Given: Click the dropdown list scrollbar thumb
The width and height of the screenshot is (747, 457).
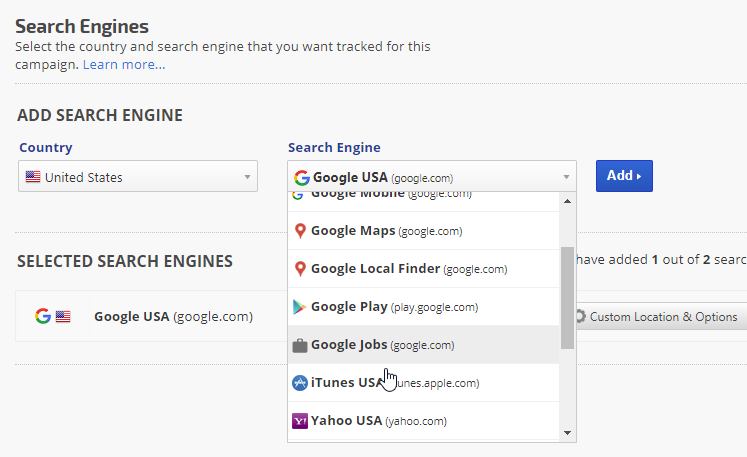Looking at the screenshot, I should [567, 298].
